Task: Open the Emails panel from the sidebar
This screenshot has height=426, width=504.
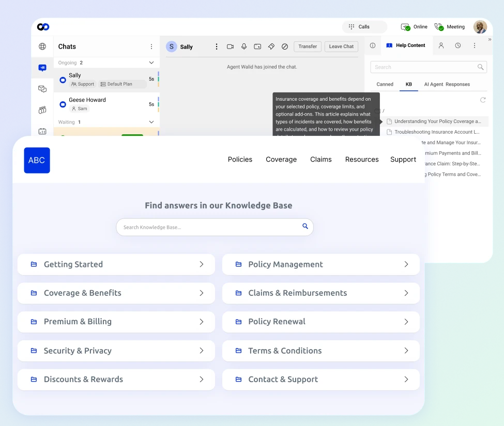Action: coord(42,88)
